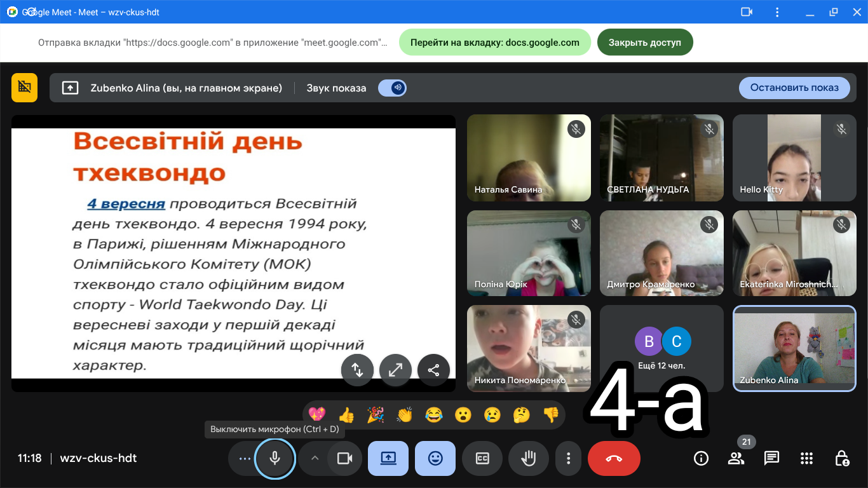Toggle the emoji reactions button
Screen dimensions: 868x488
[435, 458]
